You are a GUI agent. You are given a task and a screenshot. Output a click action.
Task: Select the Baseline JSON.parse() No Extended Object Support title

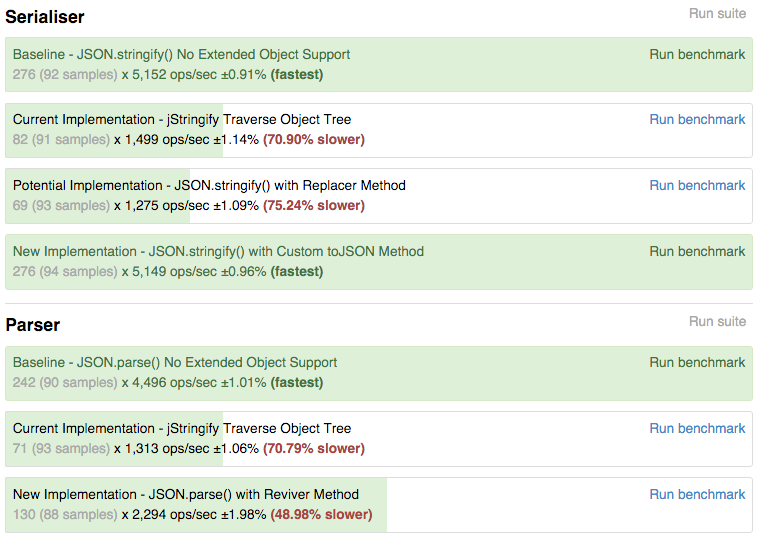(x=175, y=362)
